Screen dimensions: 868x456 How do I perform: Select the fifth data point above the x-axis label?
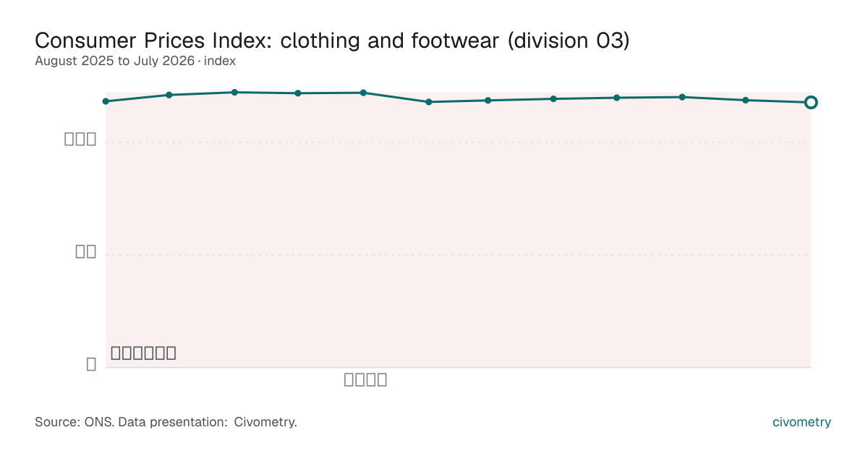tap(363, 93)
